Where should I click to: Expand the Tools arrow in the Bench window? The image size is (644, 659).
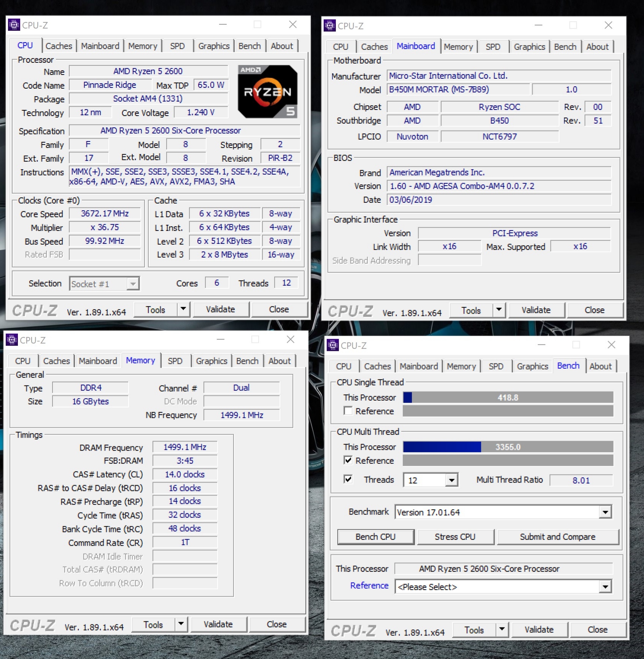click(502, 629)
